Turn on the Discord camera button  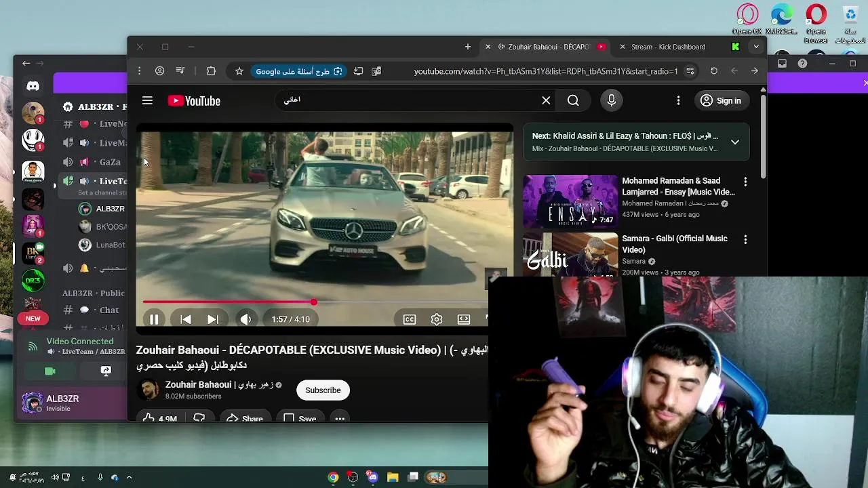point(50,371)
